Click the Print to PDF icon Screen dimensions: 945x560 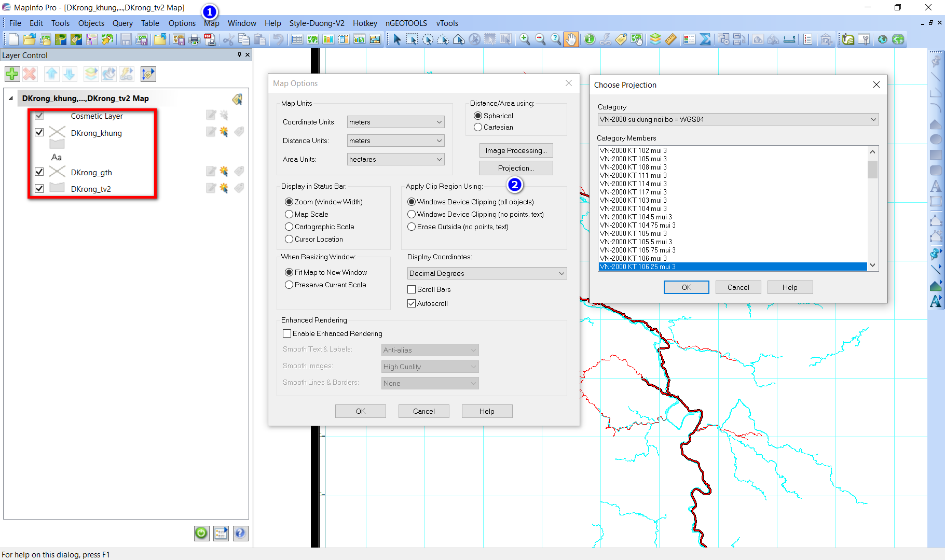click(x=210, y=39)
